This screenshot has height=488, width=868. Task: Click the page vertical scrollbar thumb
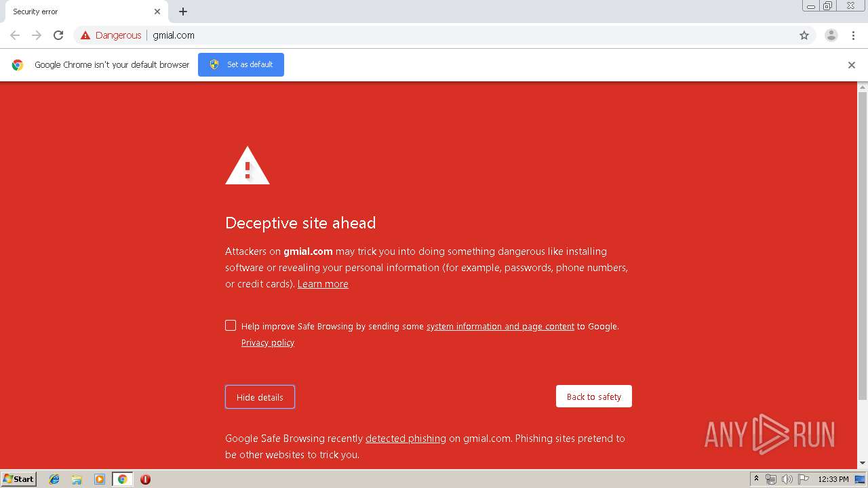point(863,246)
